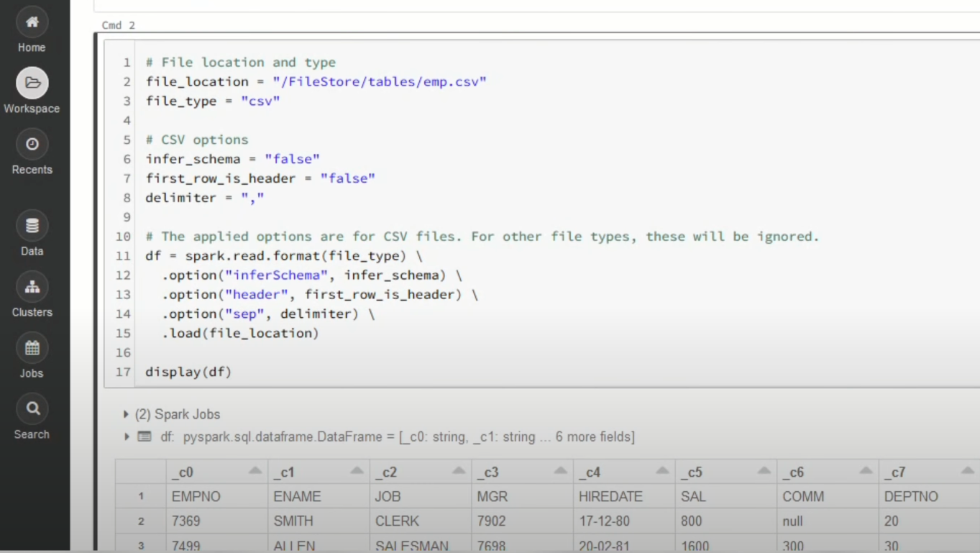Screen dimensions: 980x553
Task: Sort table by the _c5 column arrow
Action: 764,471
